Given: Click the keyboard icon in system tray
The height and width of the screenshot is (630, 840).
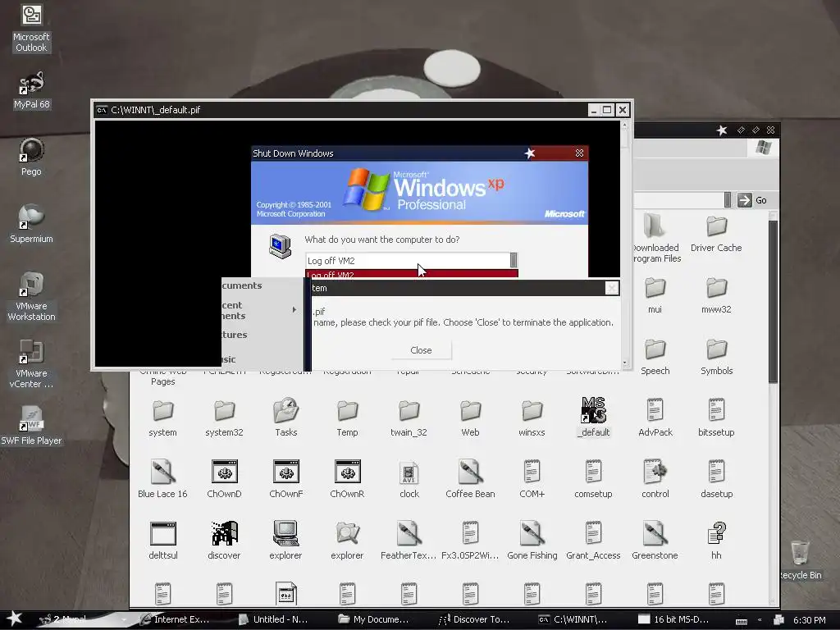Looking at the screenshot, I should click(x=742, y=621).
